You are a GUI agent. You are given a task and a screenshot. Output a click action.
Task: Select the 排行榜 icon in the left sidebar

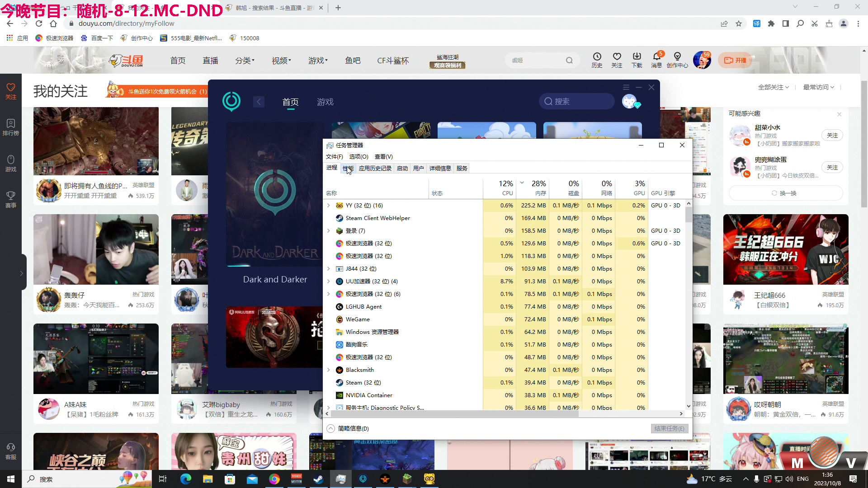point(10,126)
